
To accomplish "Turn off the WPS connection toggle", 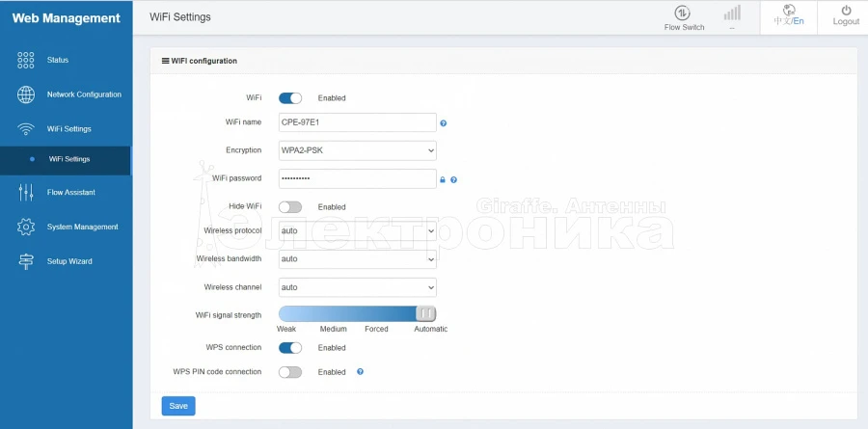I will click(x=290, y=347).
